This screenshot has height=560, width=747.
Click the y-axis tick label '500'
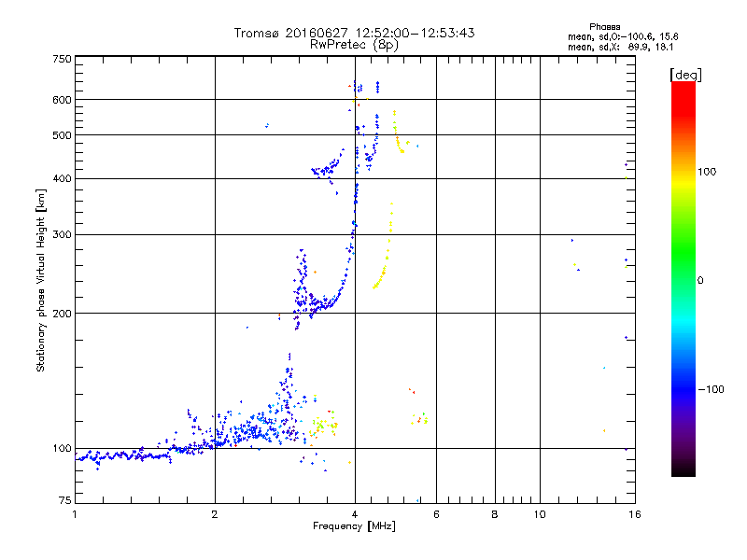[62, 135]
